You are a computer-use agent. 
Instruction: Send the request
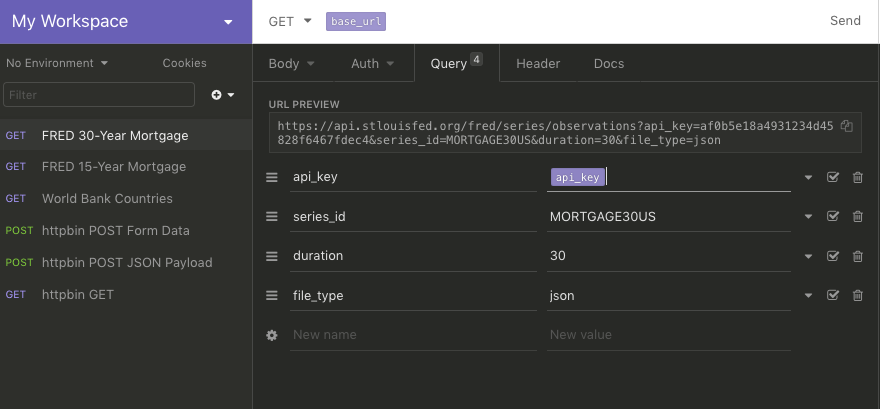pyautogui.click(x=845, y=21)
